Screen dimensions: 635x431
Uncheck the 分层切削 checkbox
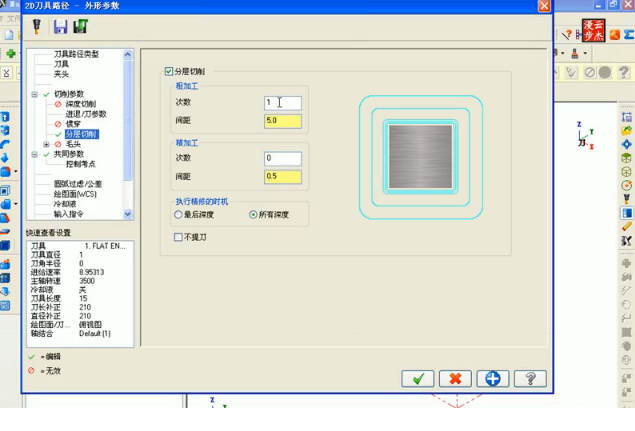169,72
